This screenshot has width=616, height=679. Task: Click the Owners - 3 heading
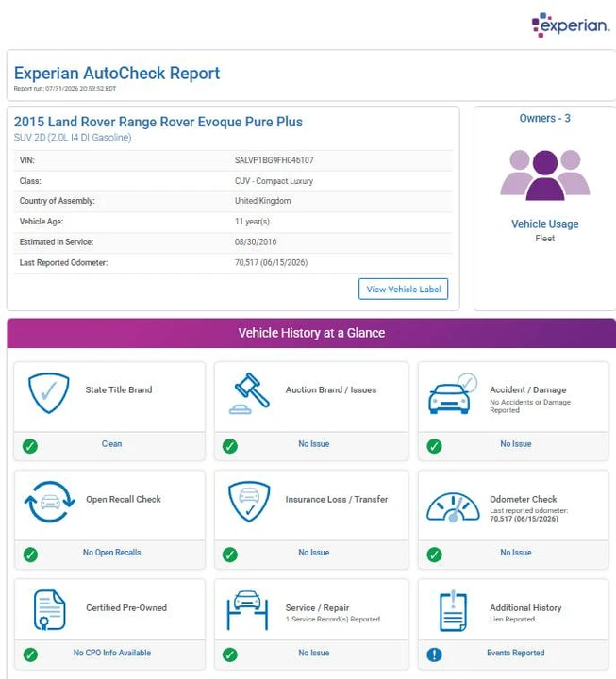(x=545, y=118)
